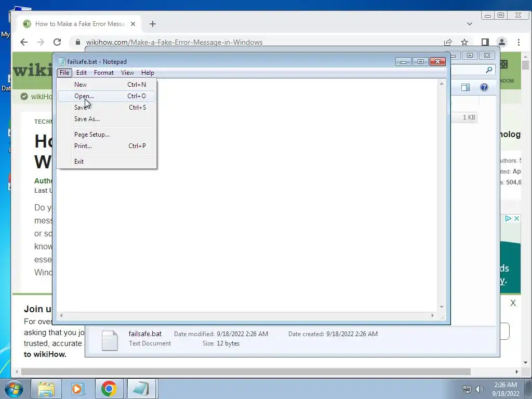Choose Open... from the File menu

pyautogui.click(x=107, y=96)
